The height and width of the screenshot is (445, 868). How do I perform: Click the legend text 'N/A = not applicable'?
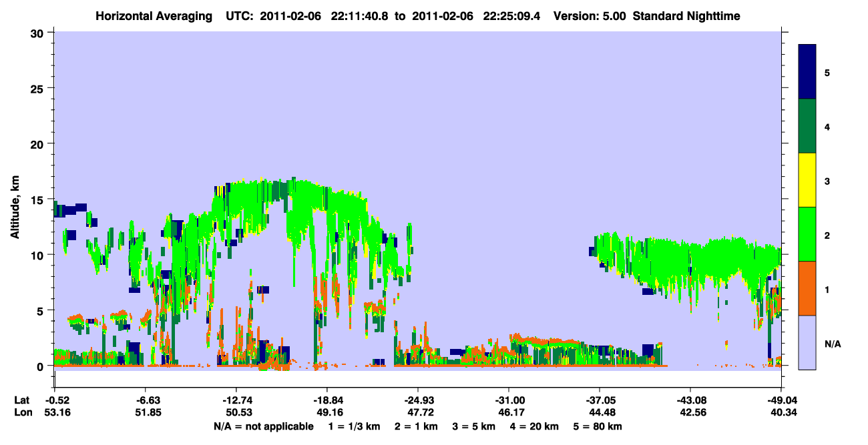[263, 426]
